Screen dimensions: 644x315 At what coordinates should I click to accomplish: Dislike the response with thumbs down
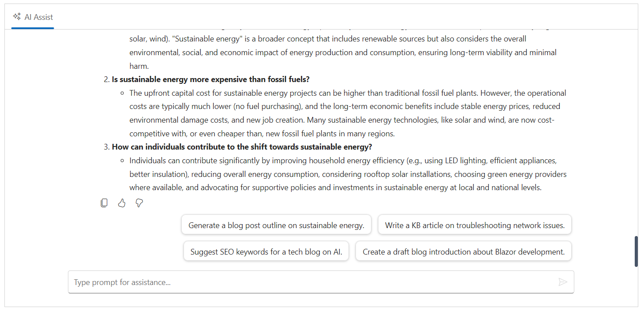click(x=139, y=203)
